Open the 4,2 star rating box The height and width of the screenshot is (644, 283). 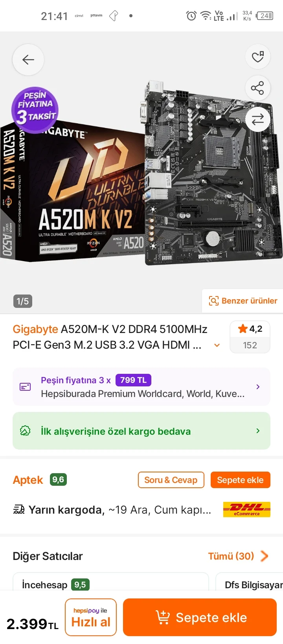click(250, 337)
